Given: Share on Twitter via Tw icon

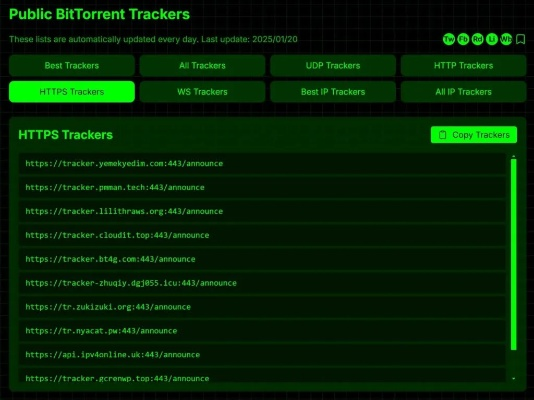Looking at the screenshot, I should click(449, 39).
